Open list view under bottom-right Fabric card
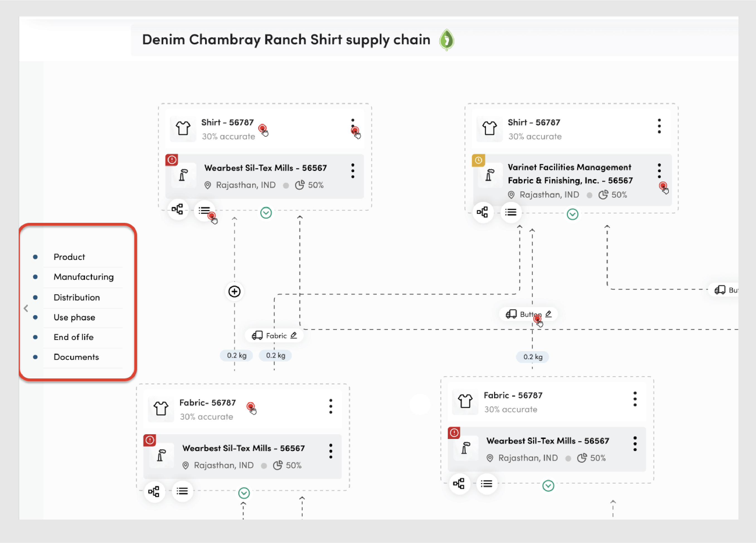The image size is (756, 543). (486, 484)
